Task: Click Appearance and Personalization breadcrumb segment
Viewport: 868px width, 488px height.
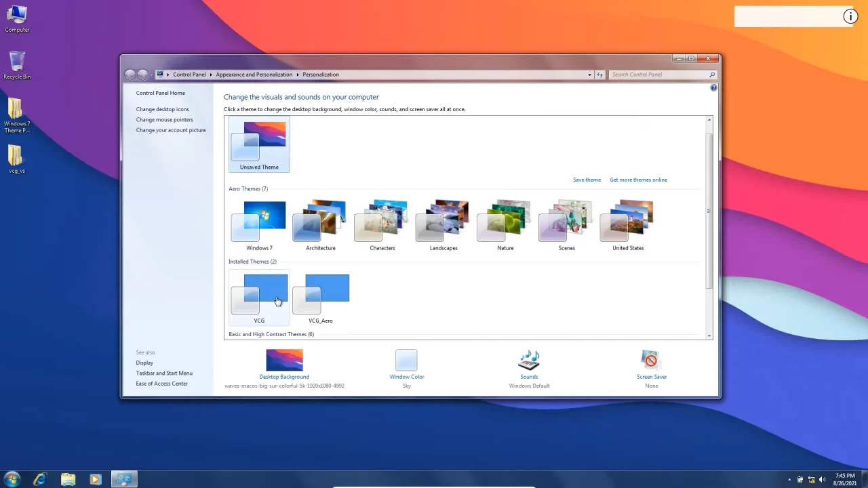Action: coord(254,75)
